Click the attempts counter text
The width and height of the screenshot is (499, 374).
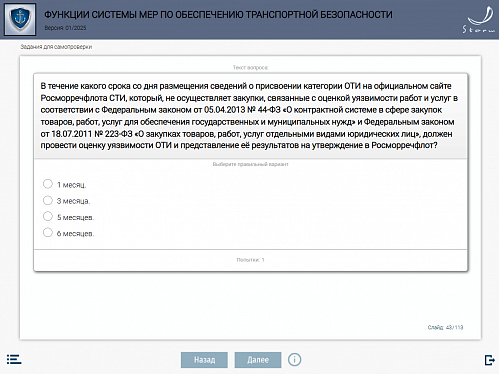point(250,260)
